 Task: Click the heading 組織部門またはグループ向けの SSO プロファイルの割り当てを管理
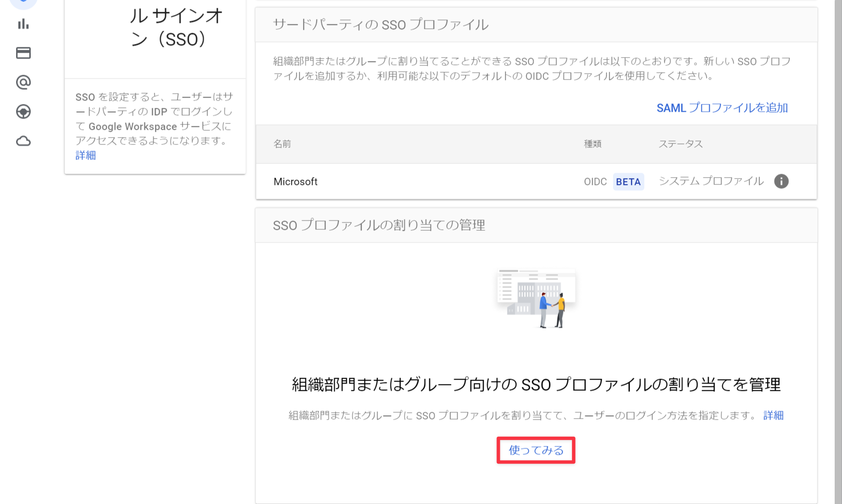coord(536,384)
